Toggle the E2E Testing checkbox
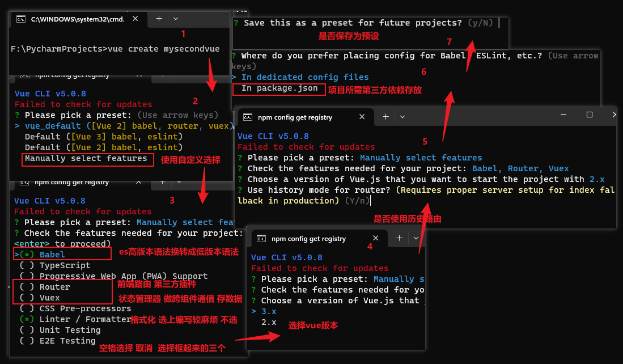This screenshot has height=364, width=623. (x=27, y=341)
